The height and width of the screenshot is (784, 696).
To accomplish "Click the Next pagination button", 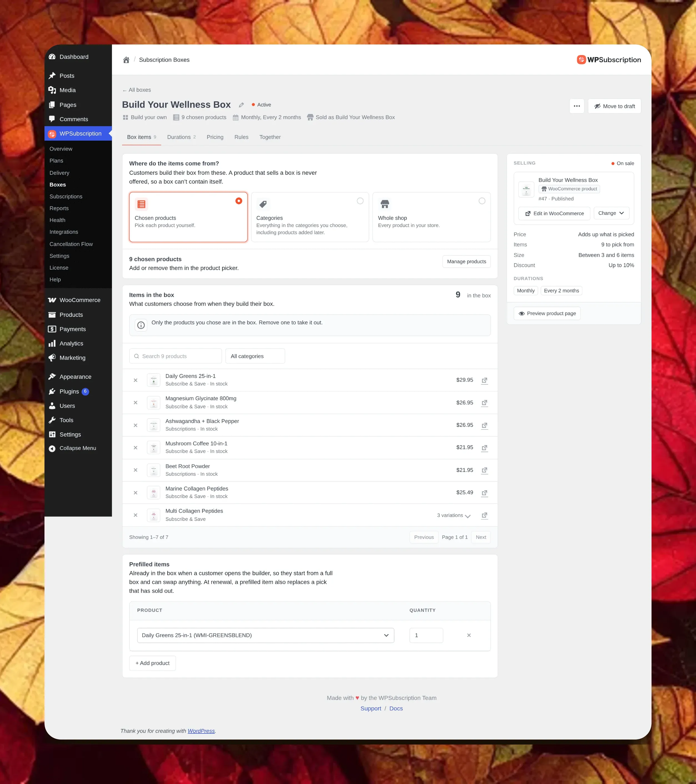I will [481, 537].
